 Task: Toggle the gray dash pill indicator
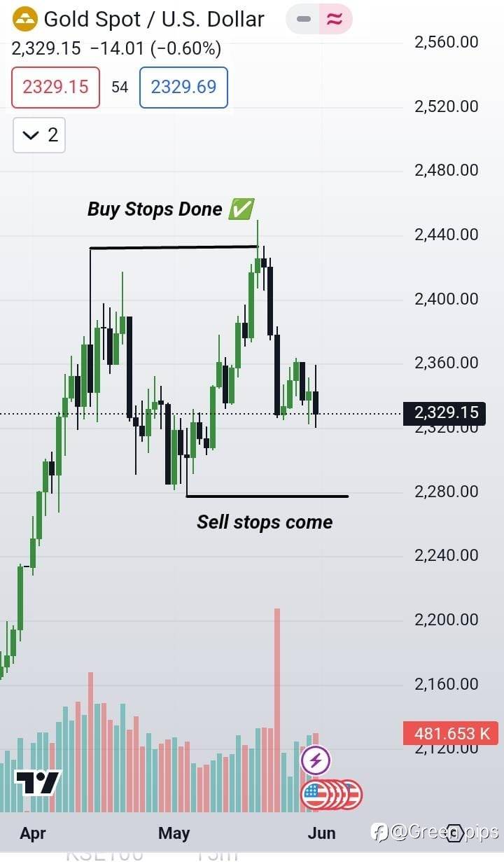click(303, 20)
